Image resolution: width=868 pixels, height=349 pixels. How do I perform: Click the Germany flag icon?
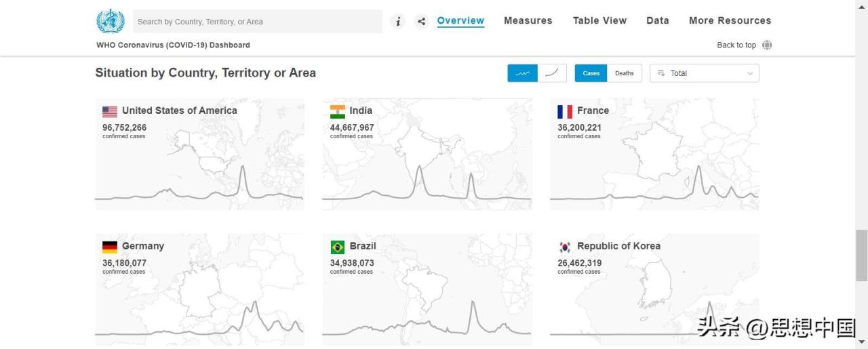pos(110,247)
